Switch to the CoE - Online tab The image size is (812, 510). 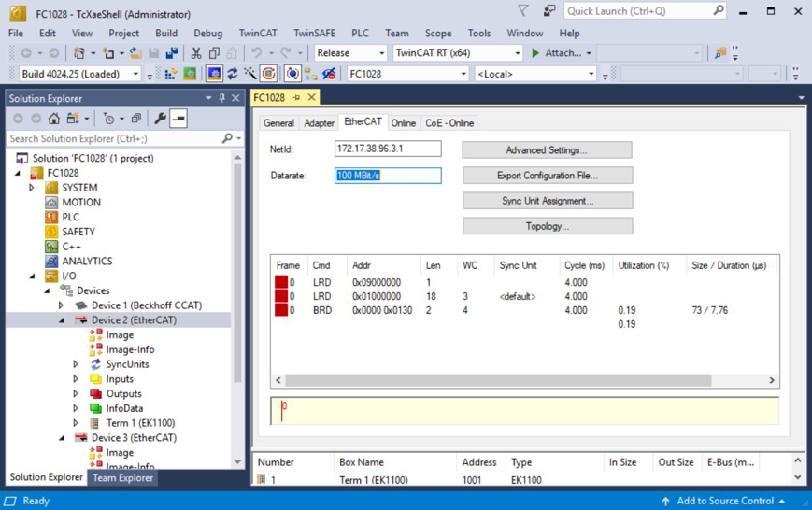(449, 123)
